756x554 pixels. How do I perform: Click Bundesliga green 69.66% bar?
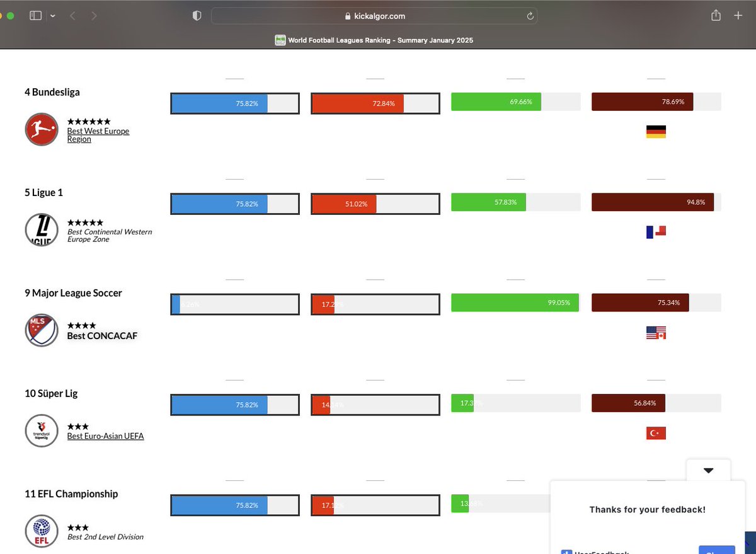tap(516, 101)
